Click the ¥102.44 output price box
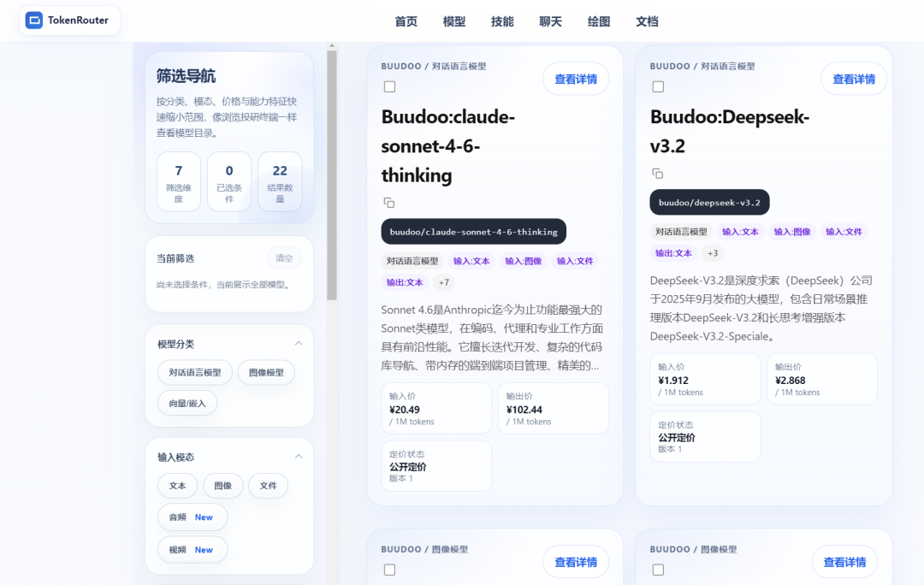 tap(554, 408)
